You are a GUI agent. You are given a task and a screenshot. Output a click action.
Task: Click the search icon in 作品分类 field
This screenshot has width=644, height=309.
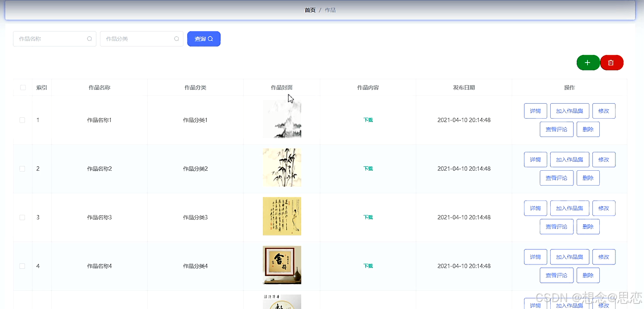[x=177, y=39]
